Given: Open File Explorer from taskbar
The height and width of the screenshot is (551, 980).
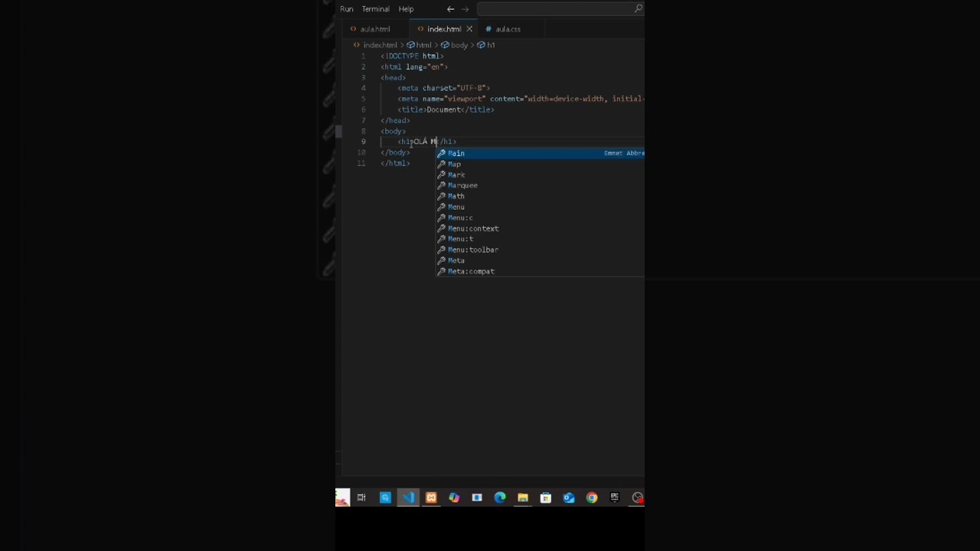Looking at the screenshot, I should point(523,497).
